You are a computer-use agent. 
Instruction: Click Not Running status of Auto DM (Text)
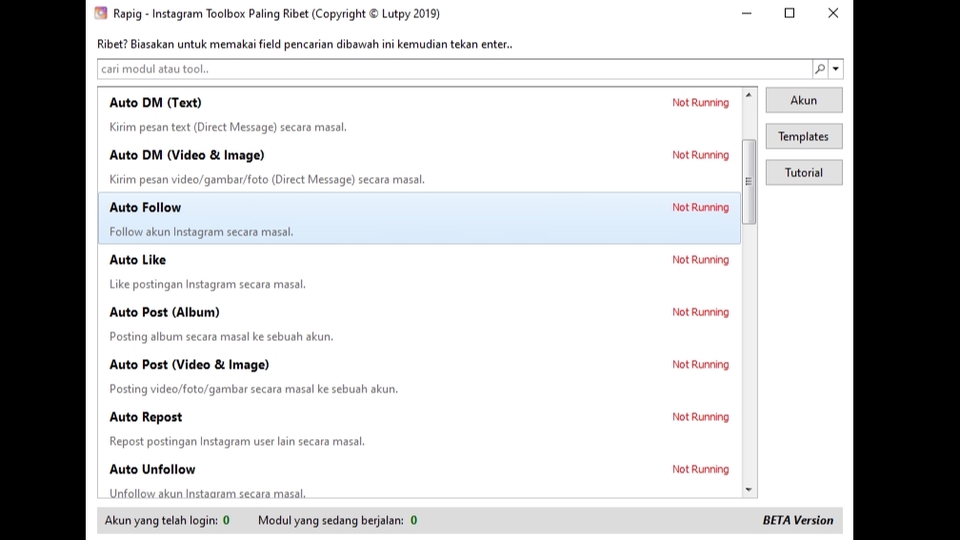700,103
